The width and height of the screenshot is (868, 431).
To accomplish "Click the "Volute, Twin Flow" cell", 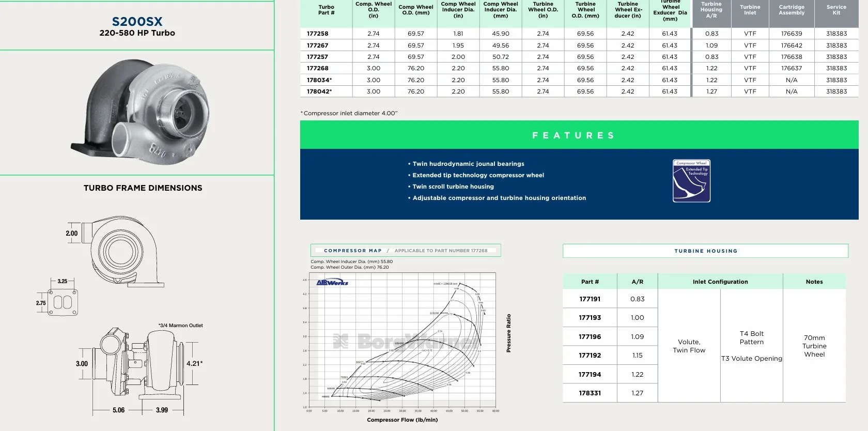I will click(x=689, y=346).
